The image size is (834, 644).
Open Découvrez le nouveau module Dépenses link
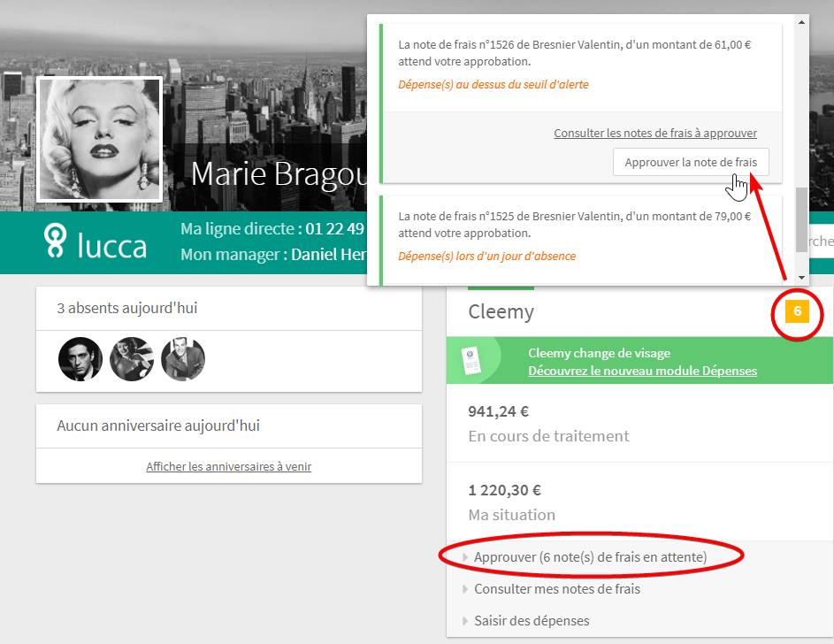642,371
